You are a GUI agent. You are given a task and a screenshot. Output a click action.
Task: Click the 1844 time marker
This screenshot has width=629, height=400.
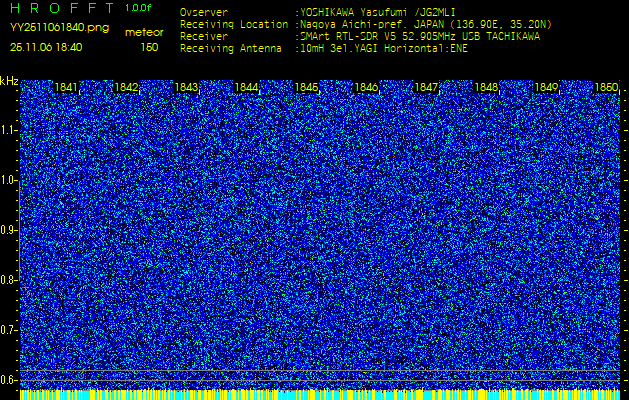[x=246, y=87]
